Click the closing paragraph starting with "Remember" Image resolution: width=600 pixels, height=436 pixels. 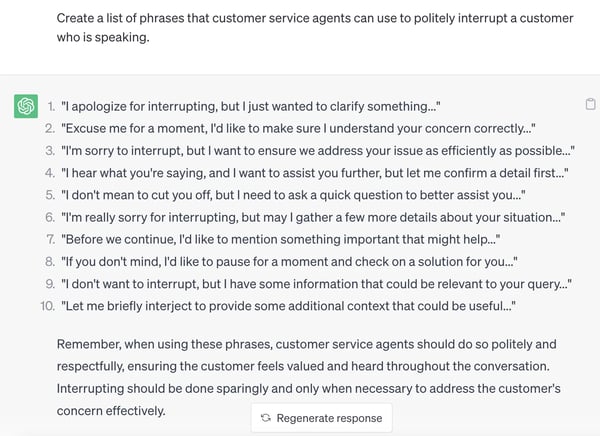coord(300,343)
